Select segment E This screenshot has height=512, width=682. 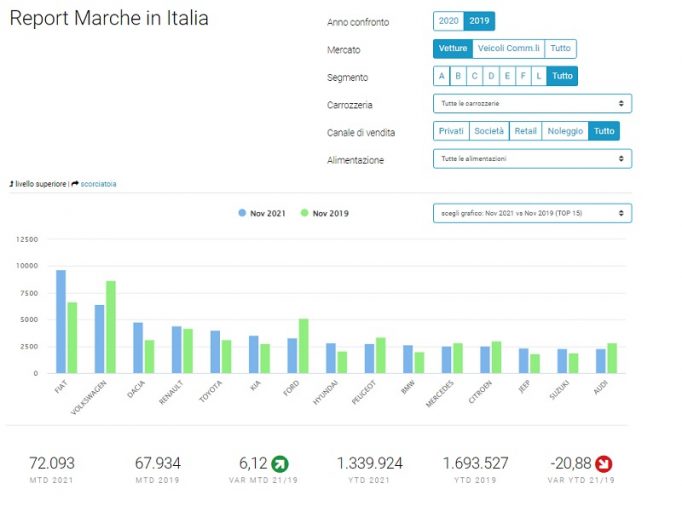[x=507, y=76]
